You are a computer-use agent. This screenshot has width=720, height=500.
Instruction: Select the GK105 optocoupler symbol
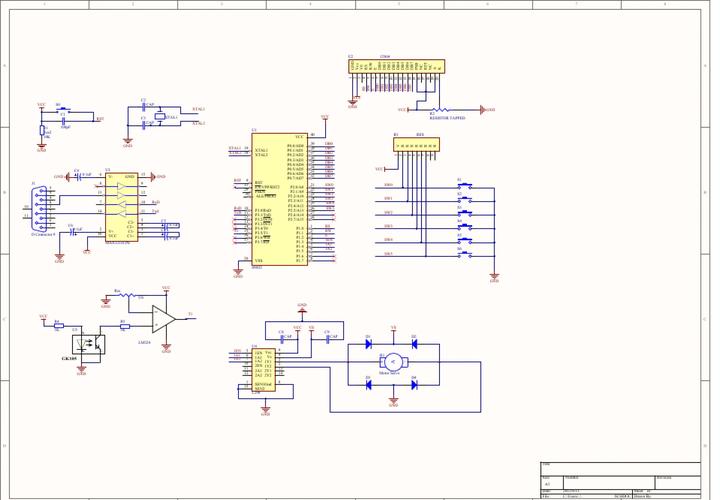(89, 344)
